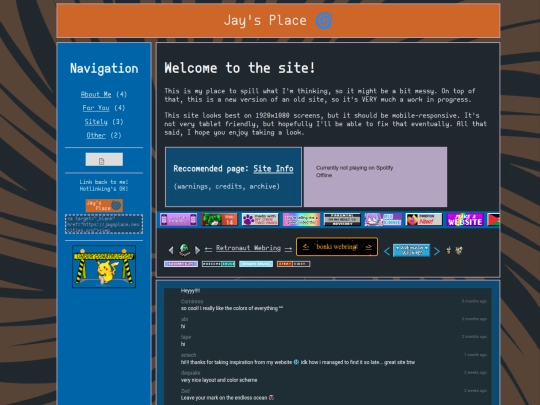Viewport: 540px width, 405px height.
Task: Click the blue webmaster webring badge
Action: [x=412, y=250]
